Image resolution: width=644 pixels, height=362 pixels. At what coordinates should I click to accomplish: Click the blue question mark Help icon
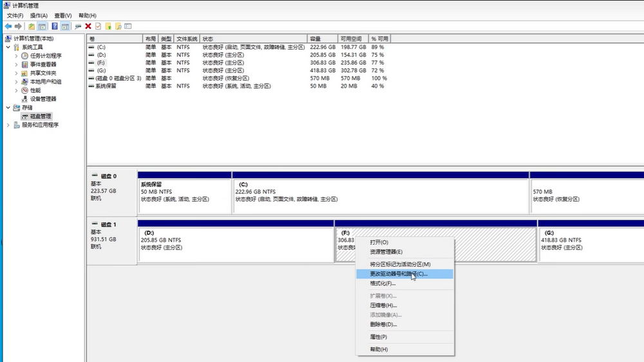[55, 26]
